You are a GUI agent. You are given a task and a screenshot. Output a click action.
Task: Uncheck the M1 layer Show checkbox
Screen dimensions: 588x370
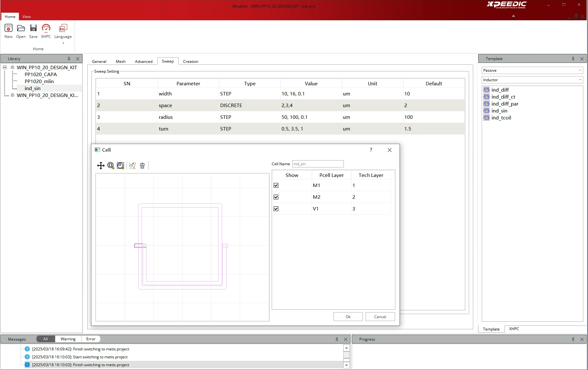tap(276, 185)
